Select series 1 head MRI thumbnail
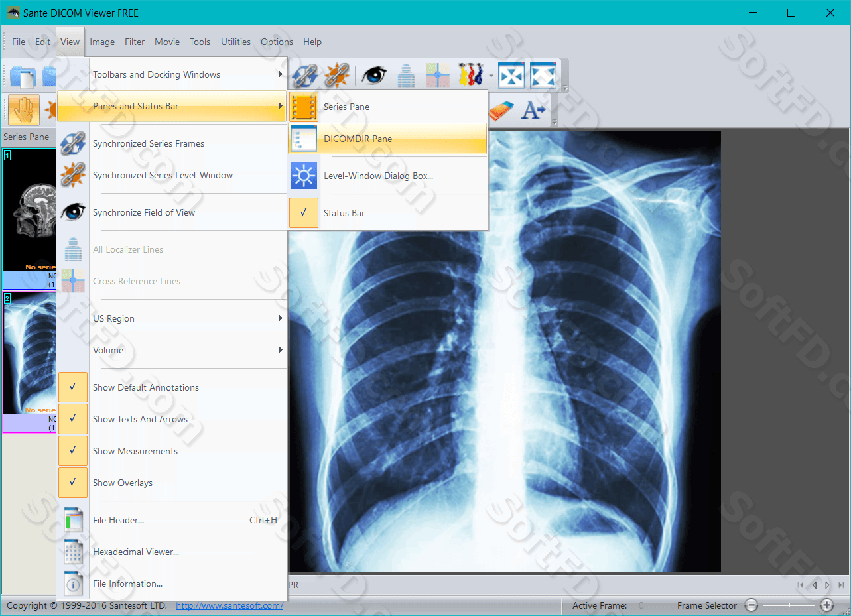Screen dimensions: 851x616 pos(30,219)
